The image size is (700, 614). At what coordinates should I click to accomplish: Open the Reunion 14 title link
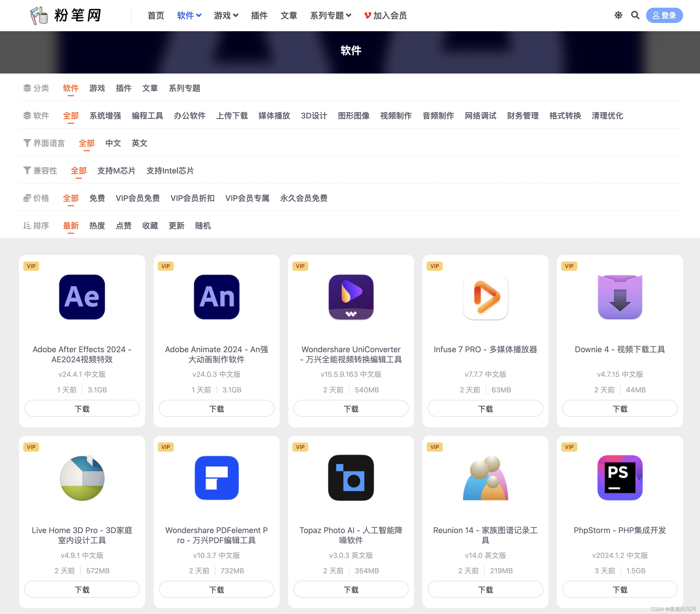tap(485, 535)
